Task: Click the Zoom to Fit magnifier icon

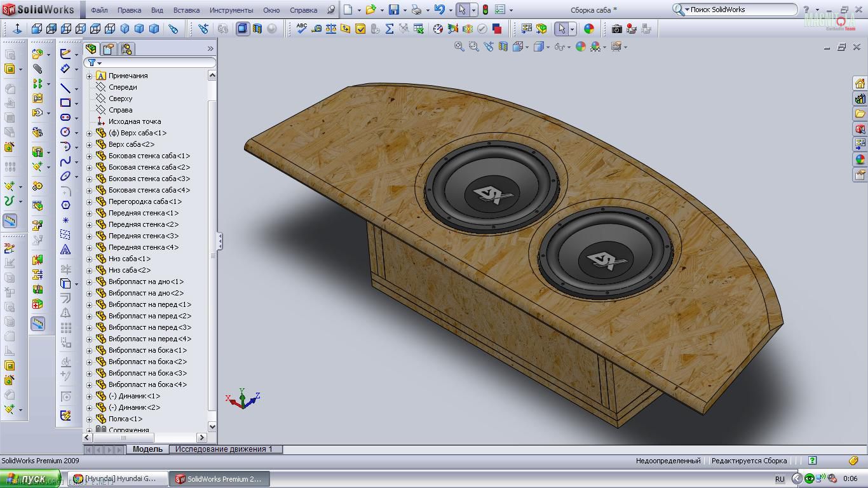Action: point(459,47)
